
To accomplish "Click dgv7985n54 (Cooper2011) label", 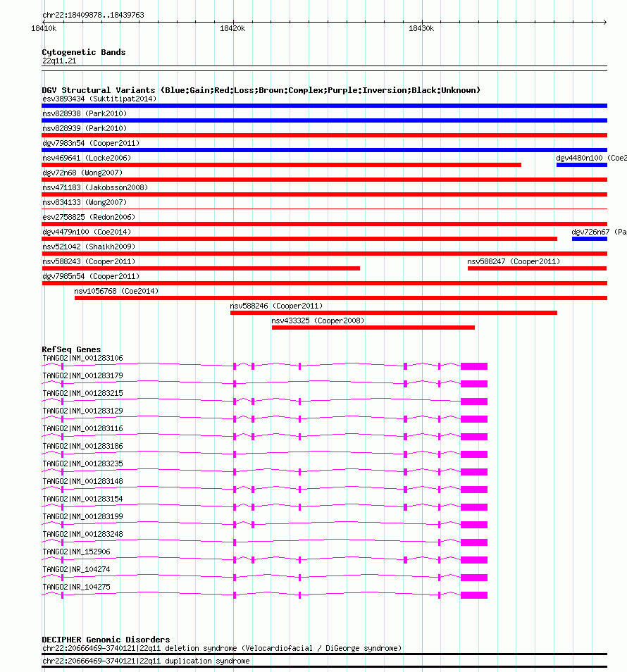I will tap(91, 276).
